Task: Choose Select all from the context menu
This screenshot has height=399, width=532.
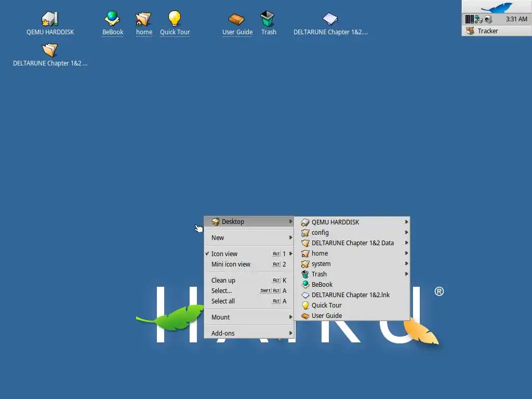Action: [249, 301]
